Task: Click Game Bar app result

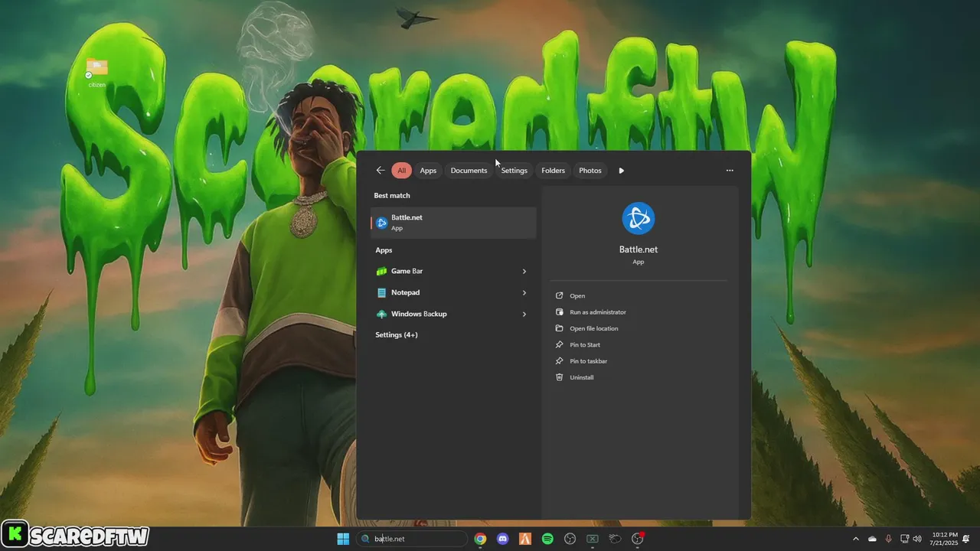Action: click(x=453, y=271)
